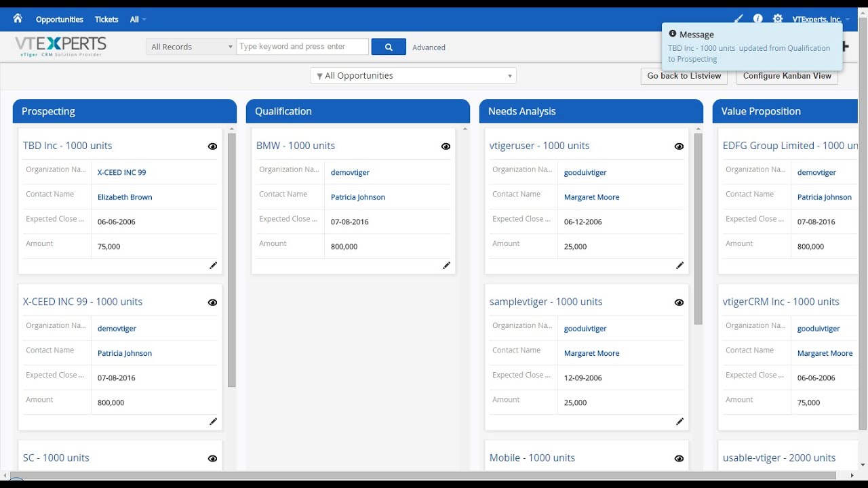Open samplevtiger - 1000 units title

click(546, 302)
